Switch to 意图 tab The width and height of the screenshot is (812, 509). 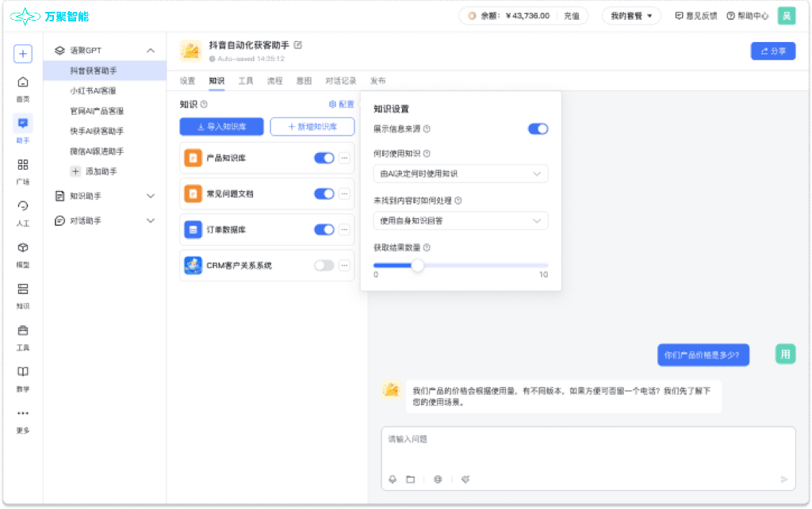[304, 81]
